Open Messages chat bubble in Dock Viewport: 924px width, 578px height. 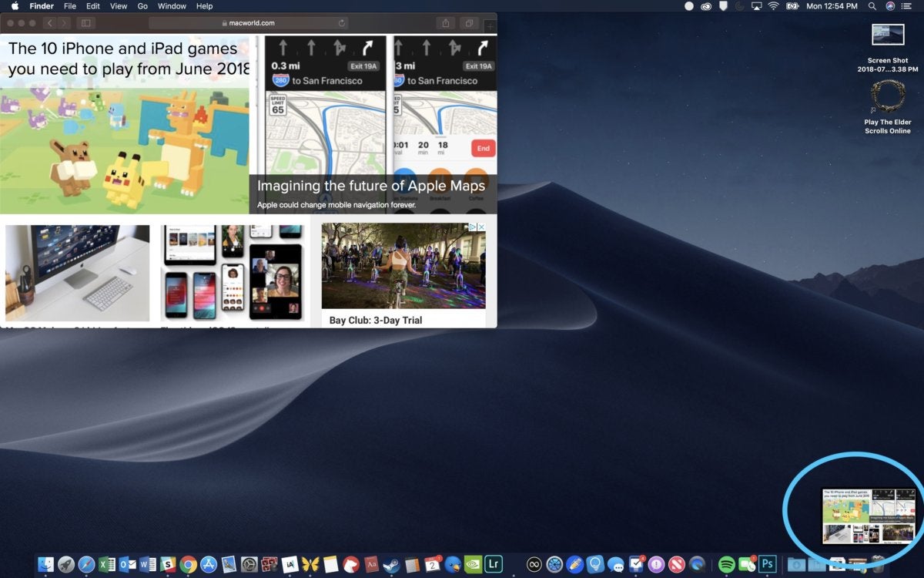click(616, 565)
